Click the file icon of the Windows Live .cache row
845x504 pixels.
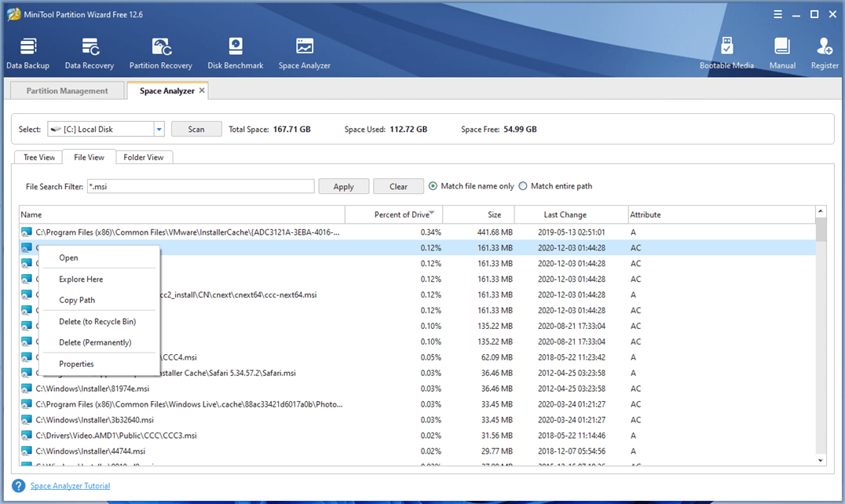coord(27,404)
